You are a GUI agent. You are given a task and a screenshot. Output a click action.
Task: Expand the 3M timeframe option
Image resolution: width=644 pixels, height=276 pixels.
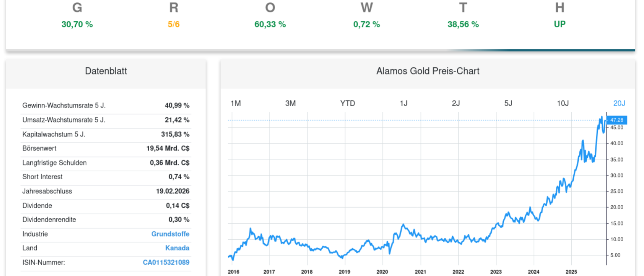291,103
